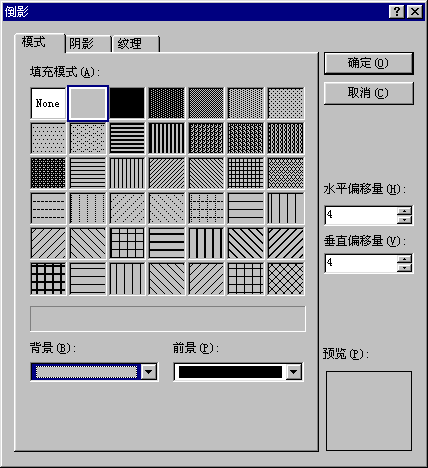Image resolution: width=428 pixels, height=468 pixels.
Task: Click the 确定 button
Action: [x=369, y=63]
